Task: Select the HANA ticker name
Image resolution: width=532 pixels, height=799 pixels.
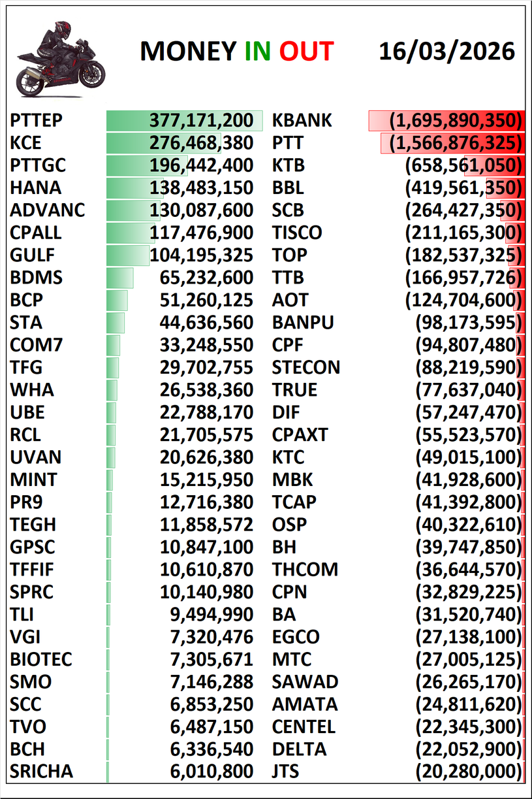Action: point(36,188)
